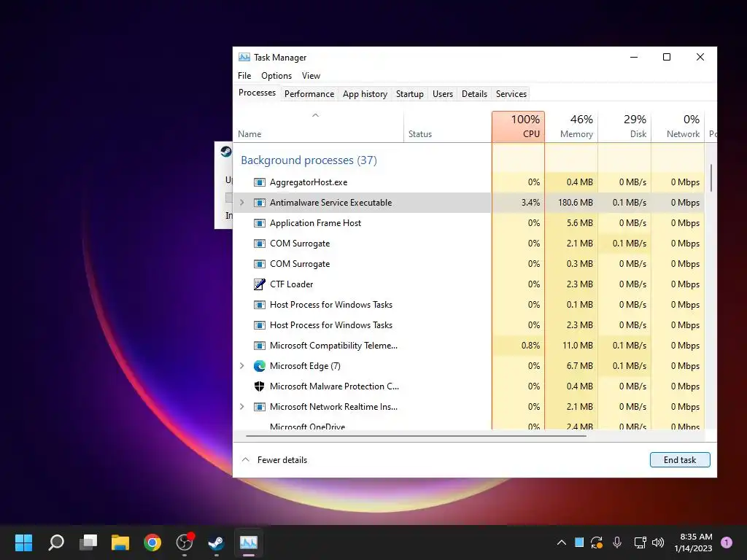Sort by the Memory column header
The width and height of the screenshot is (747, 560).
[571, 127]
